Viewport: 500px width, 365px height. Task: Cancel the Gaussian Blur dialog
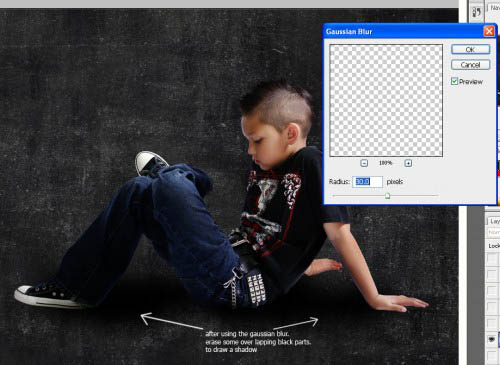[x=470, y=65]
